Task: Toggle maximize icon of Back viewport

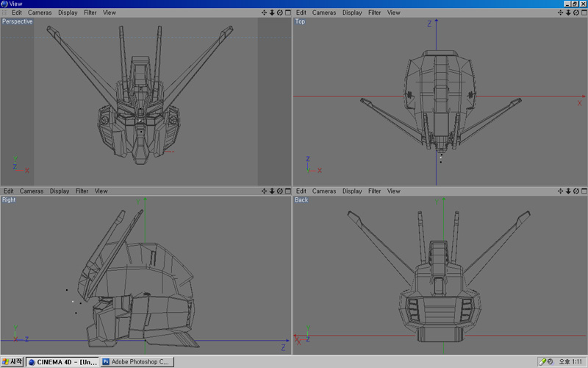Action: 584,191
